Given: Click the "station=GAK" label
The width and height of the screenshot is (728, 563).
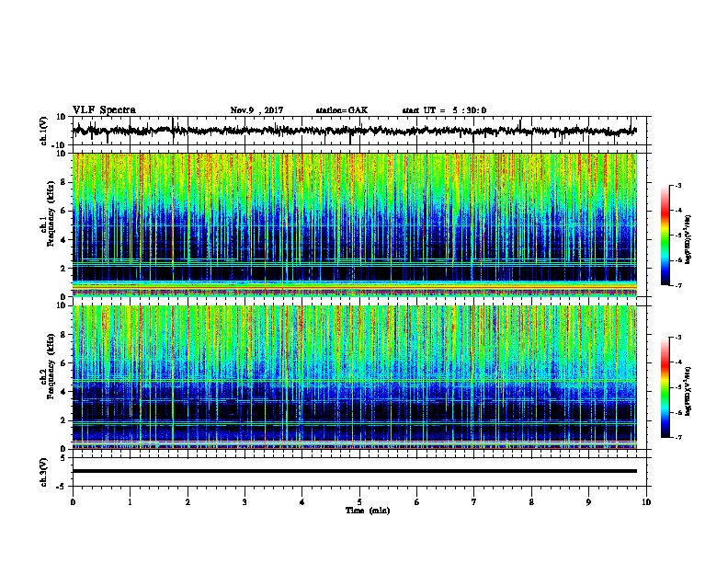Looking at the screenshot, I should click(x=342, y=110).
